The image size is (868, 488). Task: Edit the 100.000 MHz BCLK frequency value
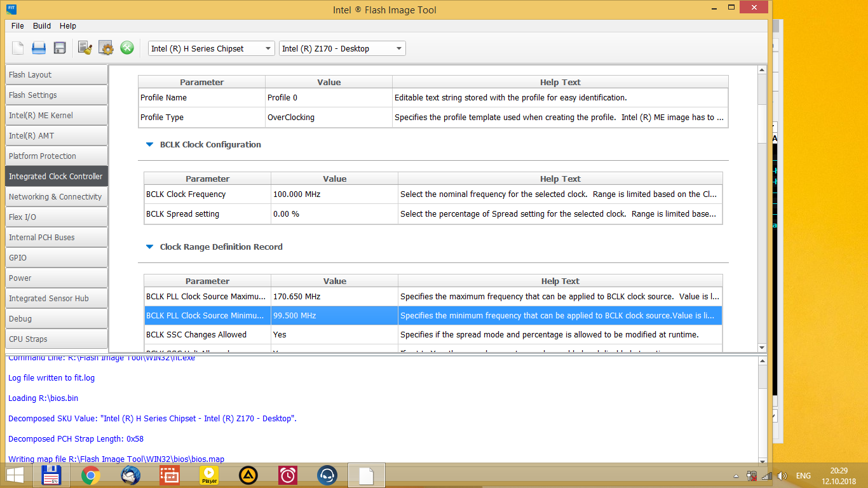click(x=334, y=194)
